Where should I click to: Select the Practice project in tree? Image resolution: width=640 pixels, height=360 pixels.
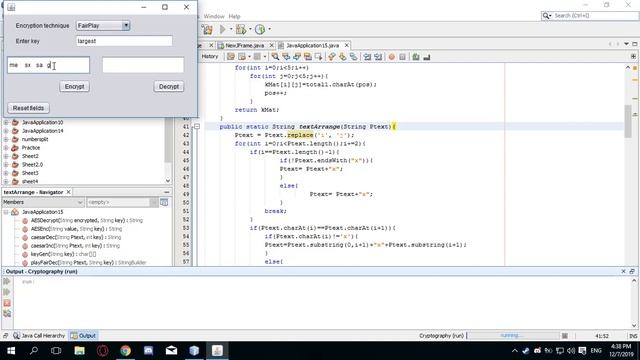[x=31, y=148]
